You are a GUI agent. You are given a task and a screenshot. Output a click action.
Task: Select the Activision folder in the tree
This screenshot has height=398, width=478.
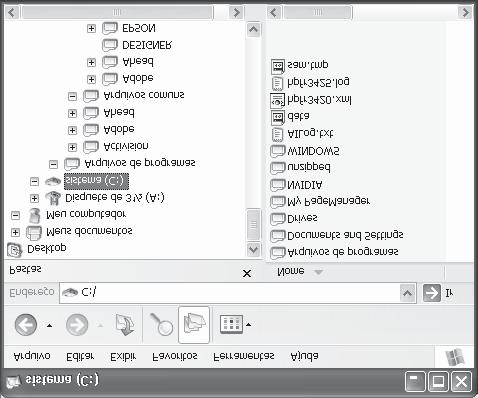[126, 146]
